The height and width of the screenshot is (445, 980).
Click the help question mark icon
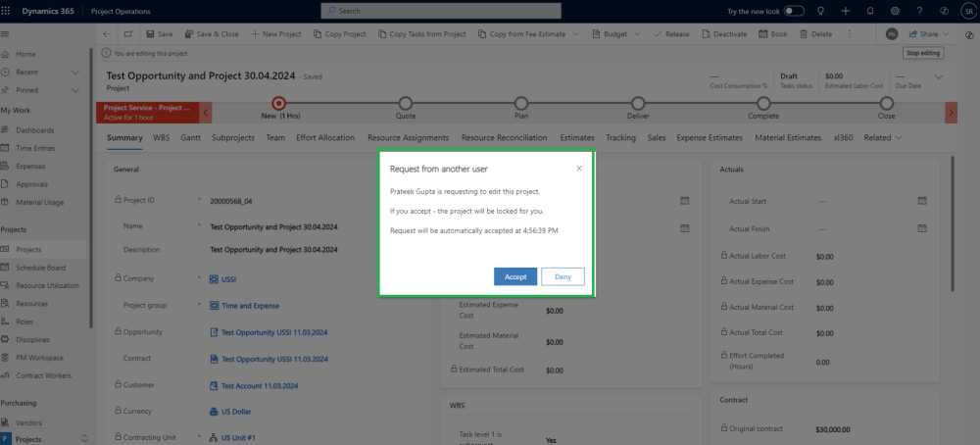[x=919, y=11]
